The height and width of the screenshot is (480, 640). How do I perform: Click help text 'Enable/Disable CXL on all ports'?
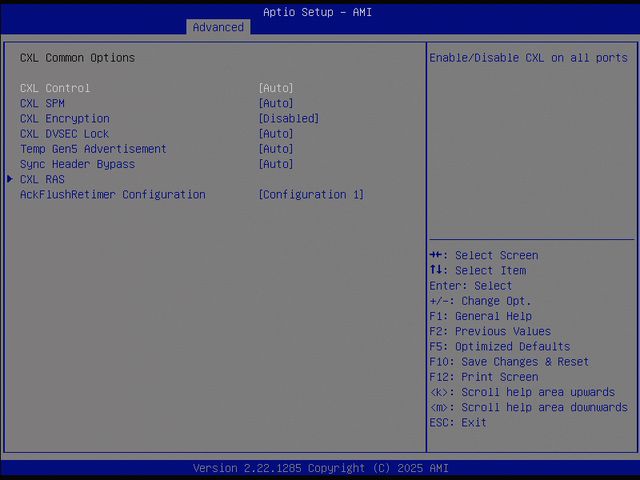(x=528, y=58)
